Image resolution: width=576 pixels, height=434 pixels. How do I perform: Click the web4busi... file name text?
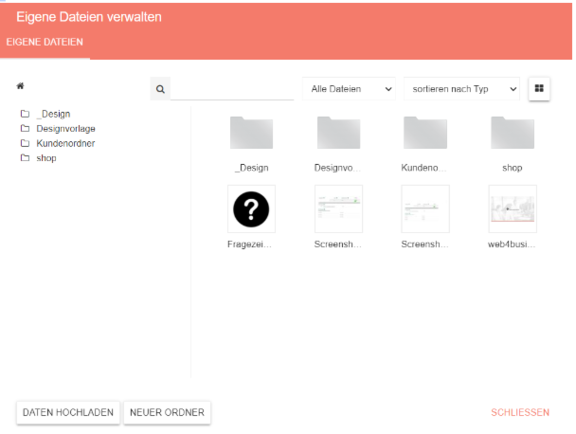point(511,244)
